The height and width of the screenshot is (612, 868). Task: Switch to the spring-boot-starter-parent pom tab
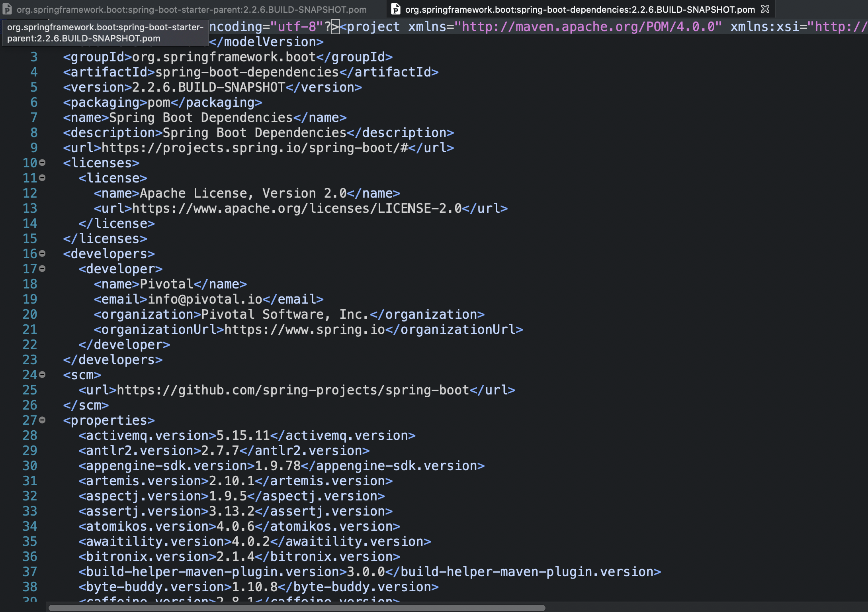click(191, 10)
